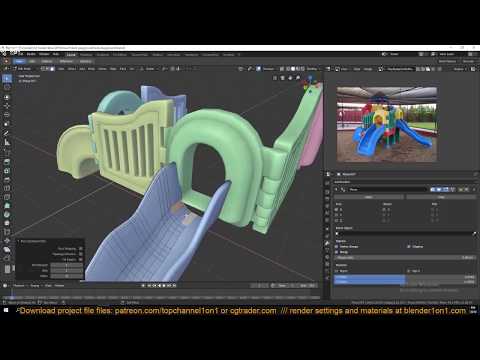Open the Sculpting workspace tab
Viewport: 480px width, 360px height.
(103, 55)
